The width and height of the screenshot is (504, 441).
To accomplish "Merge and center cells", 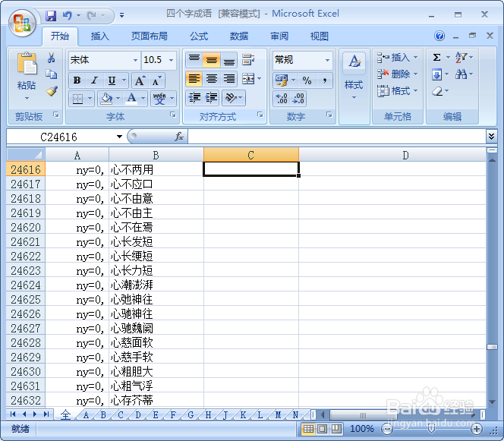I will point(248,79).
